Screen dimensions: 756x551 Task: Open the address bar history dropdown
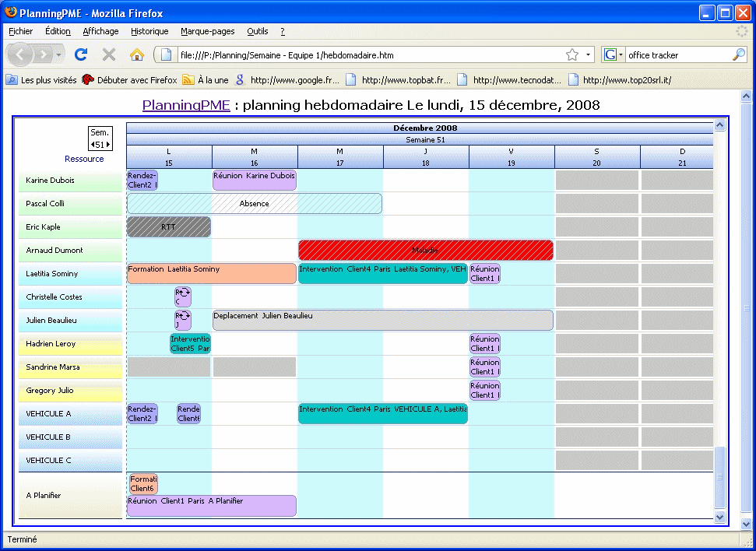(589, 54)
